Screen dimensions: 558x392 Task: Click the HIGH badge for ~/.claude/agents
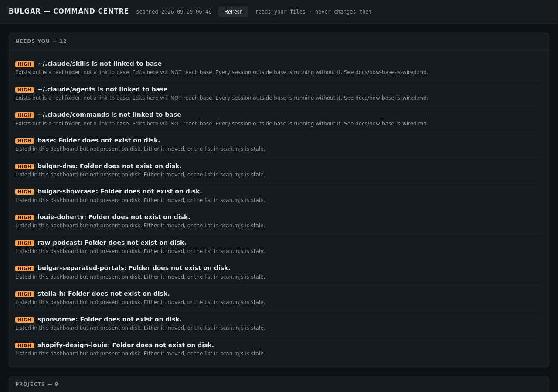pos(24,90)
